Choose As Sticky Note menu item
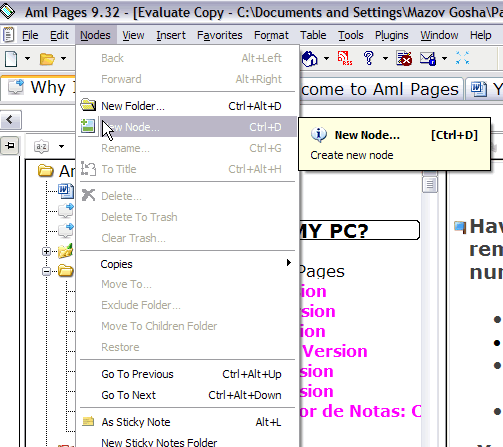 (188, 422)
